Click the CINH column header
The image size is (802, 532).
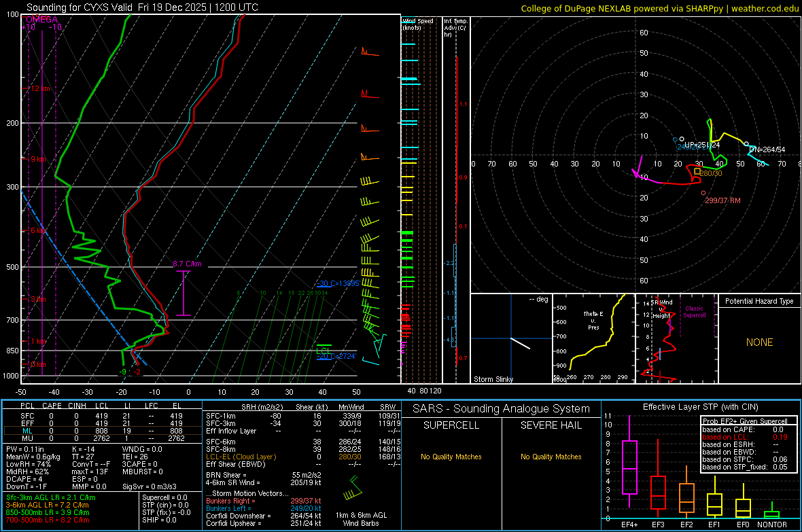[x=77, y=406]
